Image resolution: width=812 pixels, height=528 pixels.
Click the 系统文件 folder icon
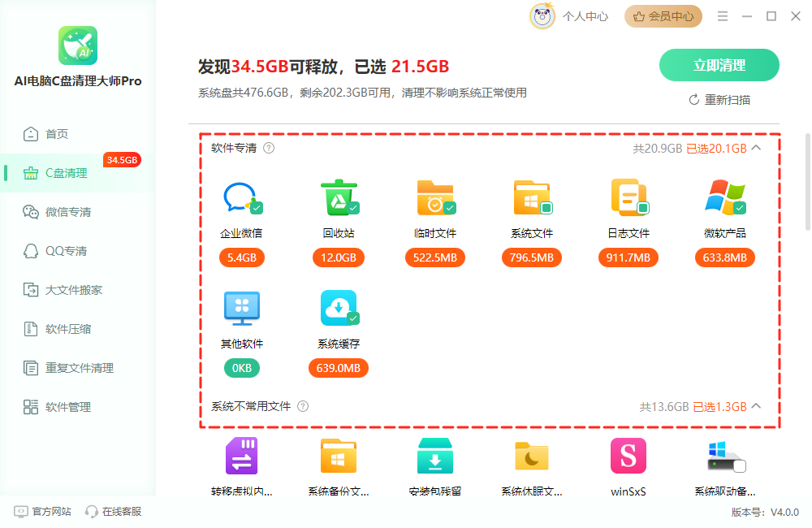pos(532,197)
